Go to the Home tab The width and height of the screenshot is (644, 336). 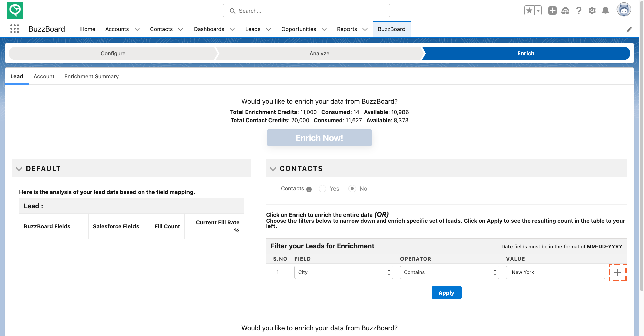point(88,29)
